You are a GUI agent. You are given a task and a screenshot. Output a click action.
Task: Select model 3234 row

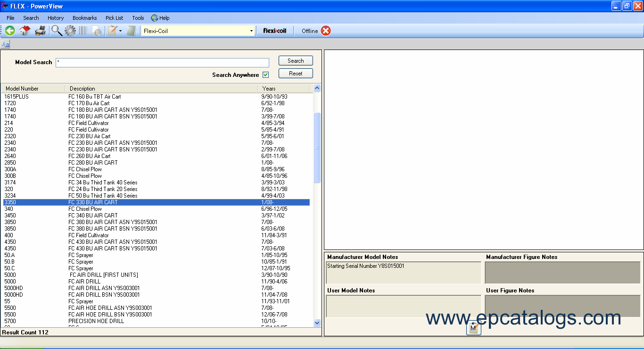[157, 196]
